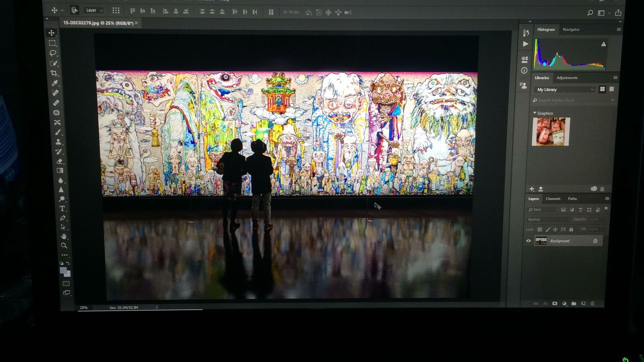This screenshot has width=644, height=362.
Task: Select the Gradient tool
Action: click(x=60, y=171)
